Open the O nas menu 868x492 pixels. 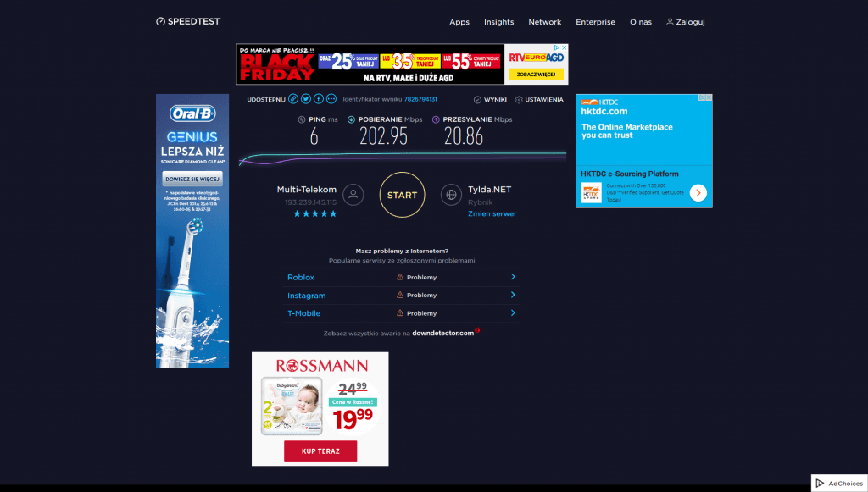click(x=641, y=22)
